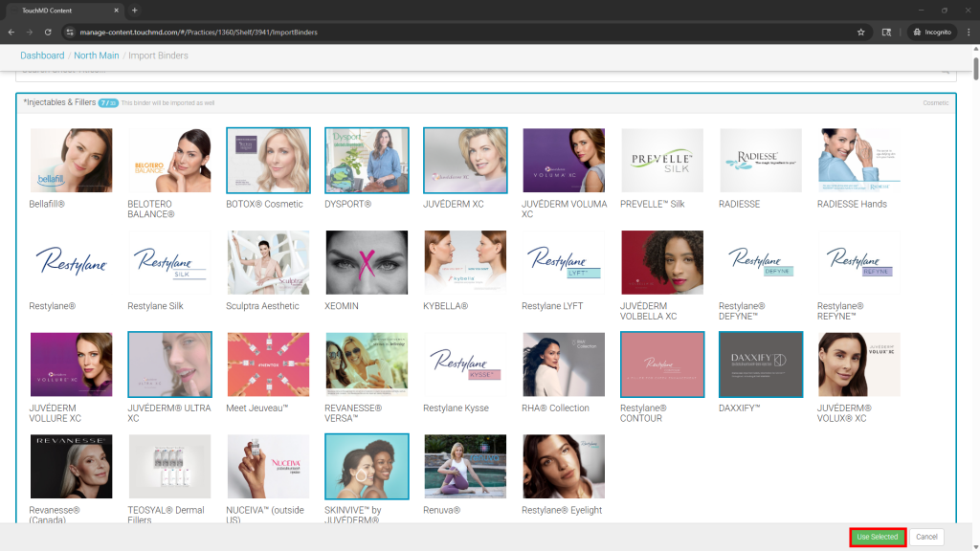Deselect the JUVÉDERM ULTRA XC thumbnail
Viewport: 980px width, 551px height.
pyautogui.click(x=169, y=364)
